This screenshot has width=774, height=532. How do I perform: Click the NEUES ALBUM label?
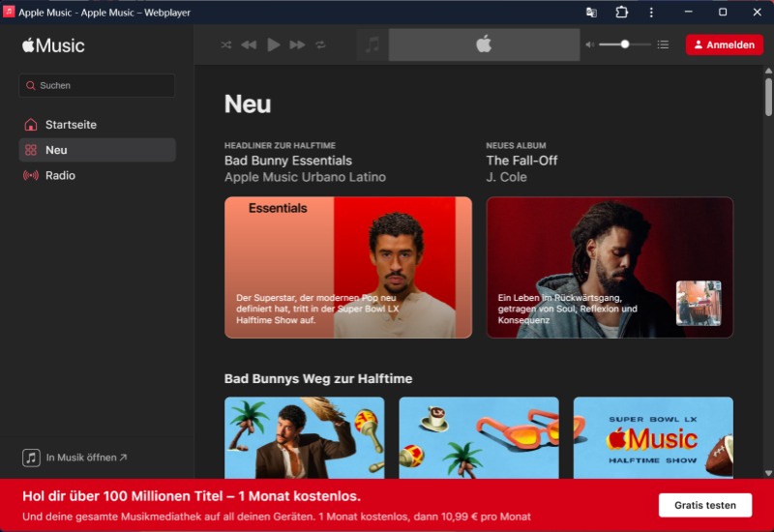pyautogui.click(x=516, y=146)
